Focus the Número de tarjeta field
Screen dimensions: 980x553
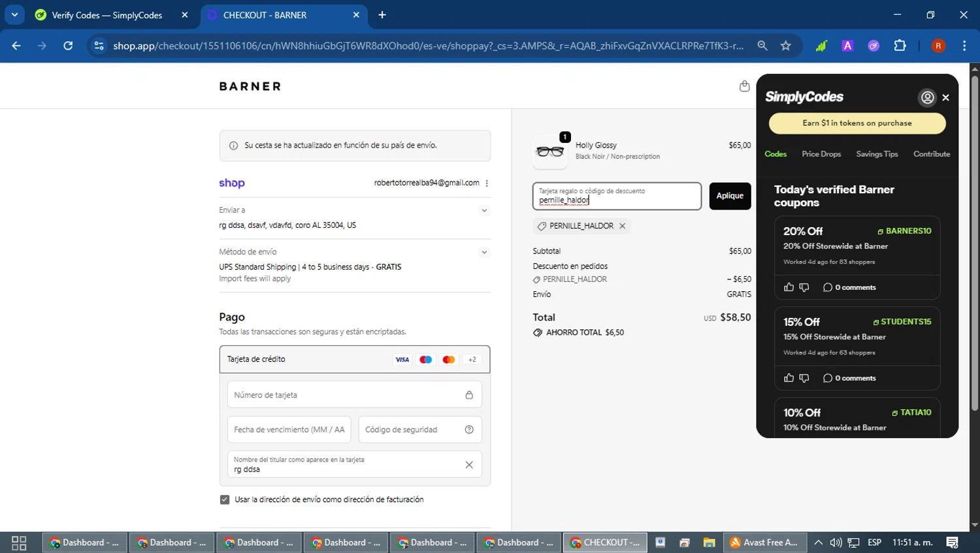[x=355, y=395]
